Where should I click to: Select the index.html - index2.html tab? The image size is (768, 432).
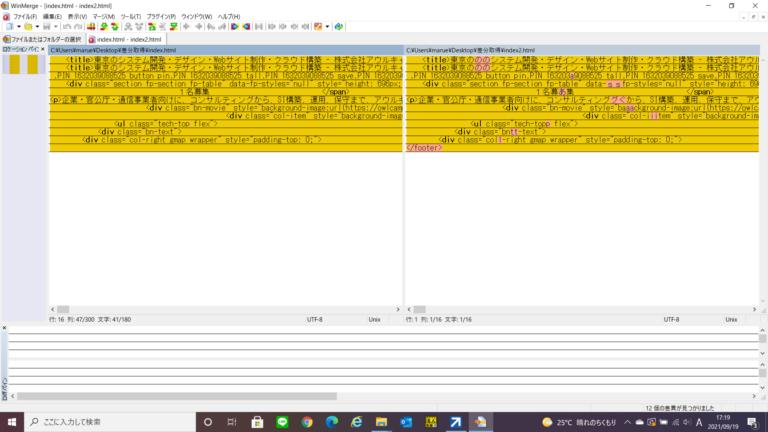(126, 39)
